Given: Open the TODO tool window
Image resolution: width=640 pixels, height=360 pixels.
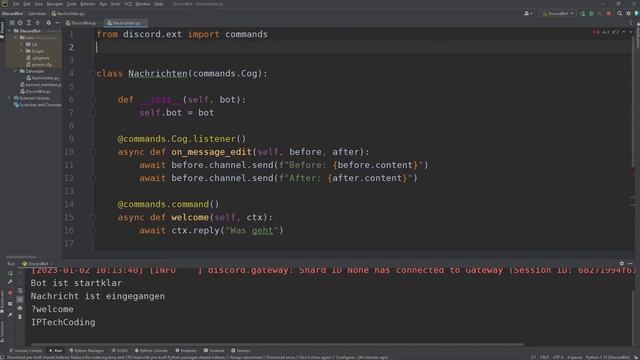Looking at the screenshot, I should 120,351.
